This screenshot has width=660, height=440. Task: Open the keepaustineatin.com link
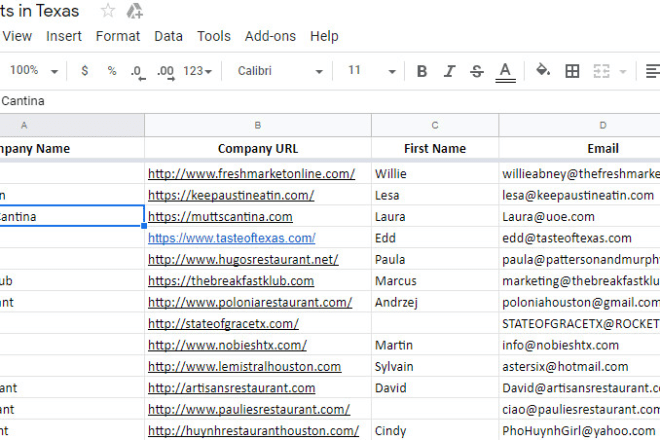coord(231,195)
